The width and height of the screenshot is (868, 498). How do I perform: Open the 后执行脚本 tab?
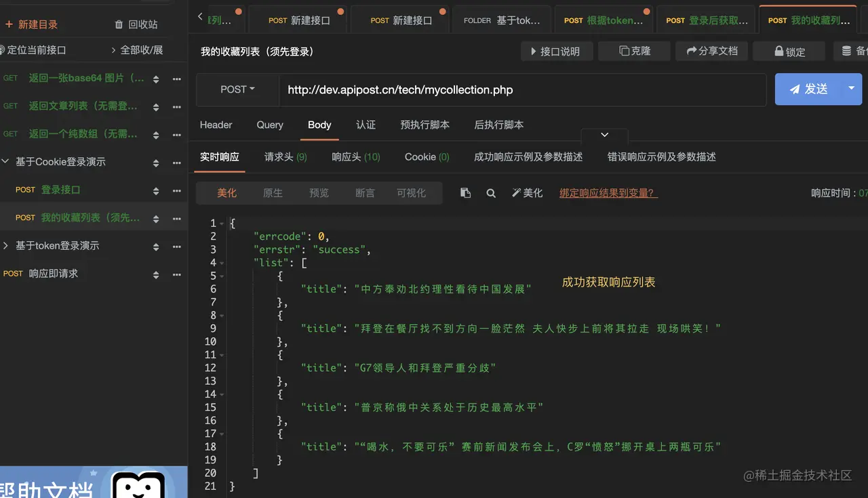(x=498, y=125)
